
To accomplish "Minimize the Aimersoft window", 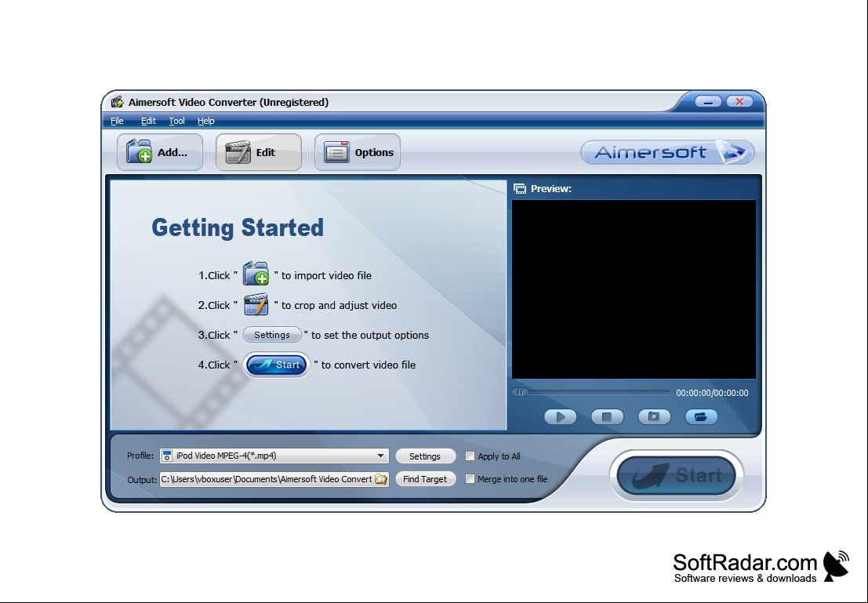I will tap(709, 102).
